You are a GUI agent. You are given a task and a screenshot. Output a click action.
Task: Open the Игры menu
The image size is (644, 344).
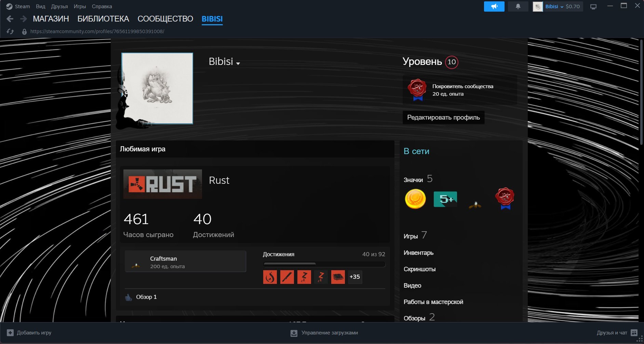(80, 6)
